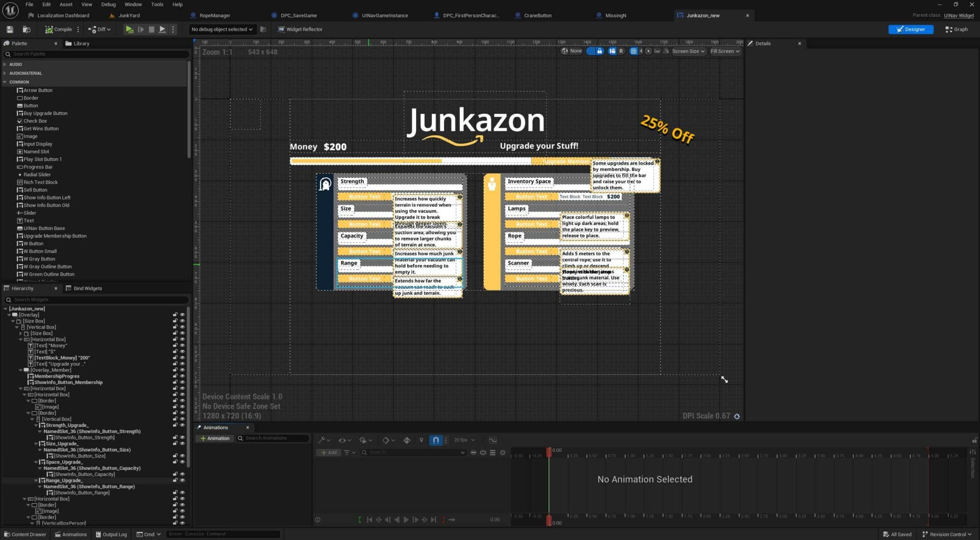This screenshot has height=540, width=980.
Task: Toggle grid snapping in the designer toolbar
Action: click(x=633, y=51)
